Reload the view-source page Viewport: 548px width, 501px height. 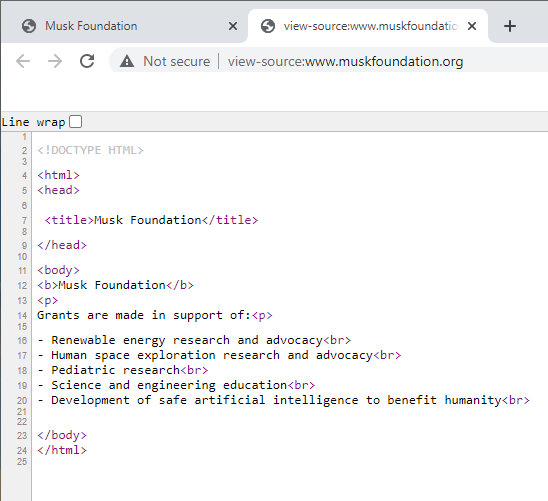87,61
